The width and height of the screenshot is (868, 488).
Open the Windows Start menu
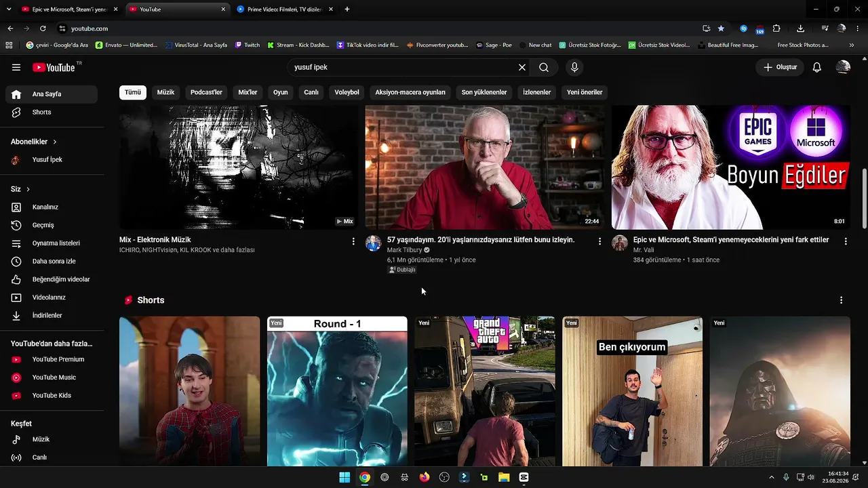point(344,477)
